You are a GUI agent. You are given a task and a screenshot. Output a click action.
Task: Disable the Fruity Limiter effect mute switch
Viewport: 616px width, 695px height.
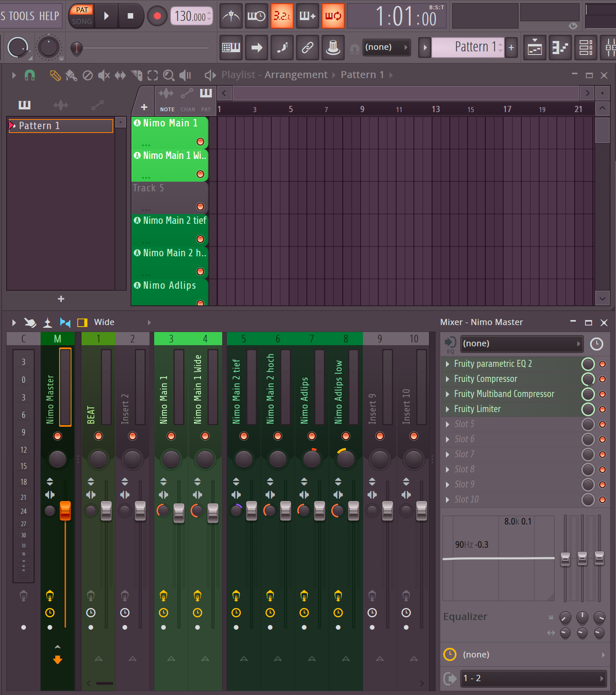tap(602, 409)
